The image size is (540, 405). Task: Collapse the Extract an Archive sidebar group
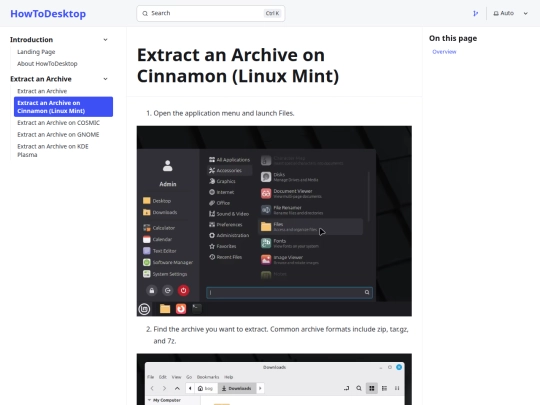(x=105, y=79)
